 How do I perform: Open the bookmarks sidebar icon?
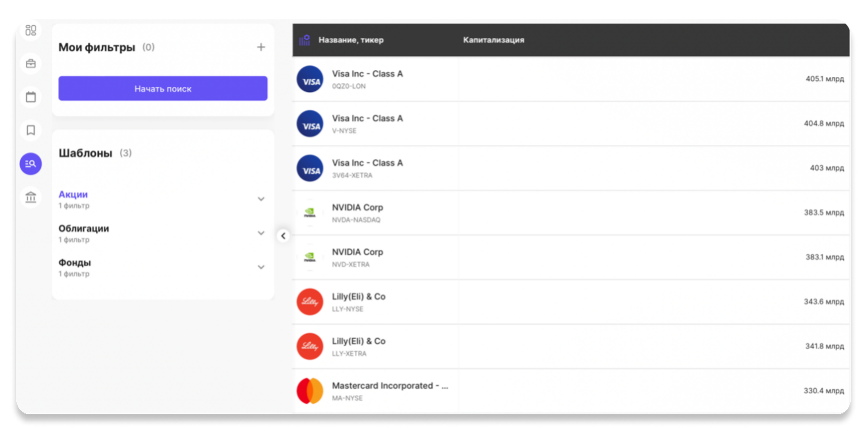pos(30,131)
